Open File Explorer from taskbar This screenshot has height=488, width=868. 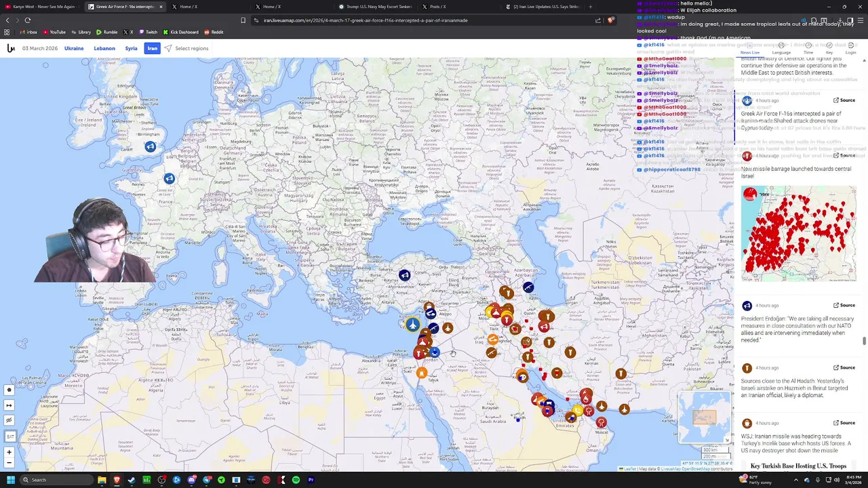point(102,480)
